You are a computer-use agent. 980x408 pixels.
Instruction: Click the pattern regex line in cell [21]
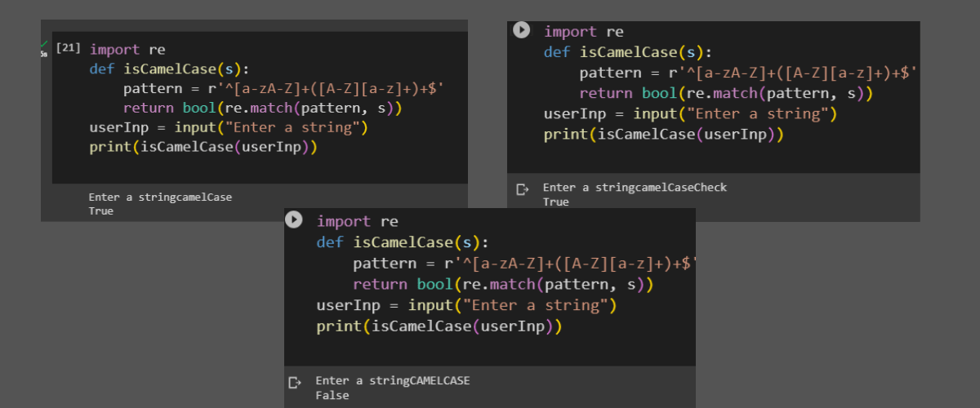pos(283,88)
